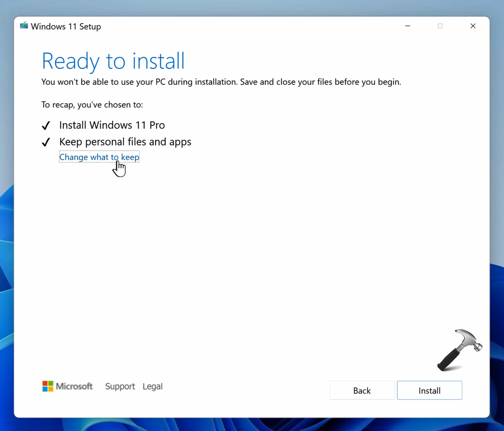Click the maximize icon in the title bar

pos(440,26)
